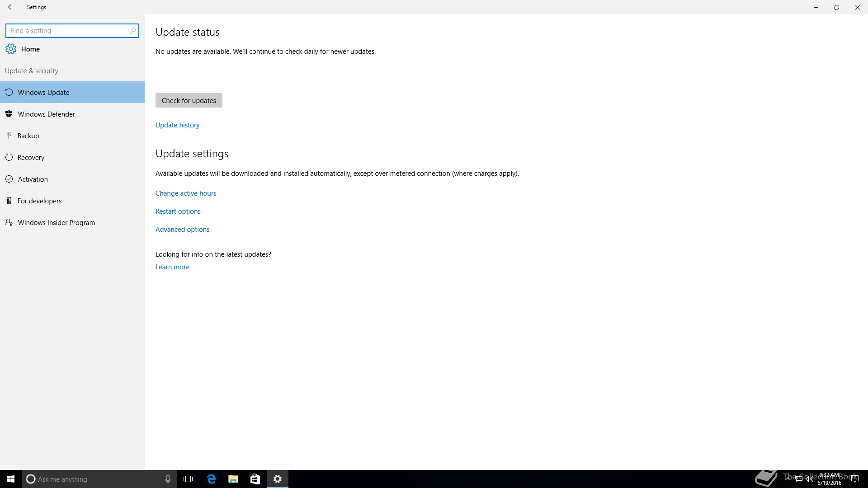Open the Windows Insider Program page

(x=72, y=222)
